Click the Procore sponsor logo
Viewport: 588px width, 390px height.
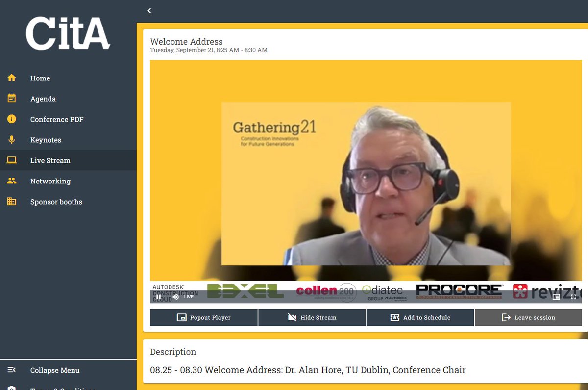(459, 291)
